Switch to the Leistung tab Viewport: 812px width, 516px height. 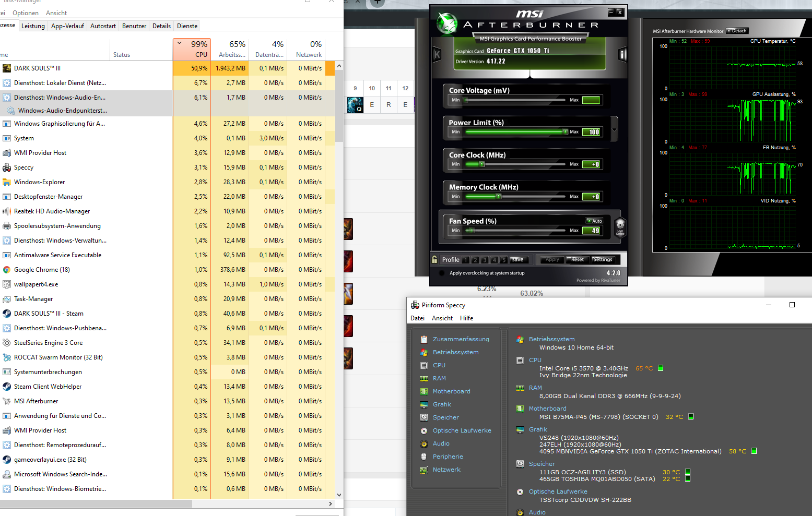coord(33,26)
